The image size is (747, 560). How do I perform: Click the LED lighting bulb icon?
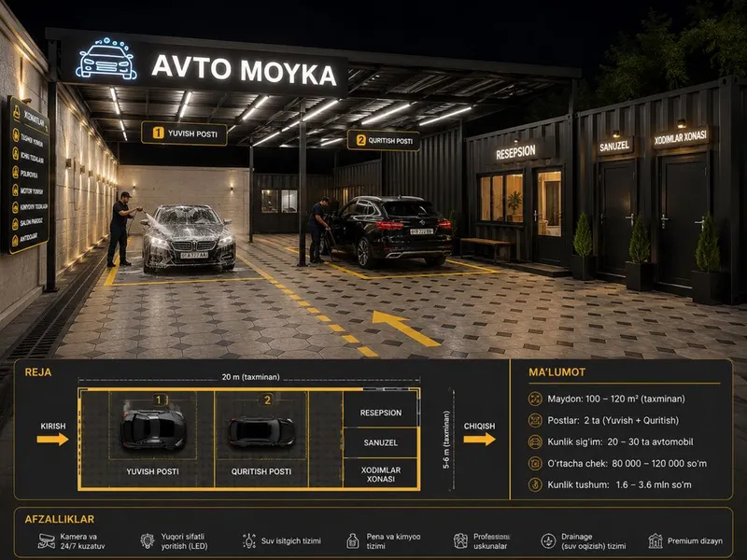(x=148, y=541)
